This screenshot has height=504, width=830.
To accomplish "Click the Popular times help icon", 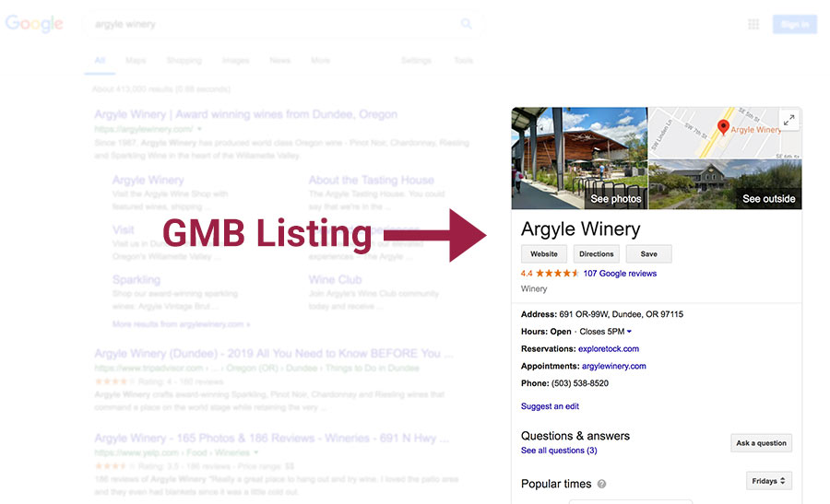I will pos(602,484).
